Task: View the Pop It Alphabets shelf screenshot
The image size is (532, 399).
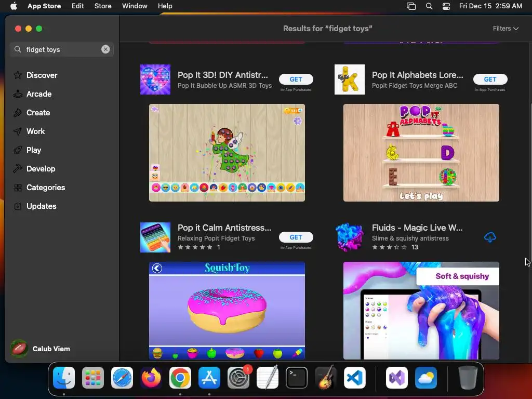Action: [x=421, y=153]
